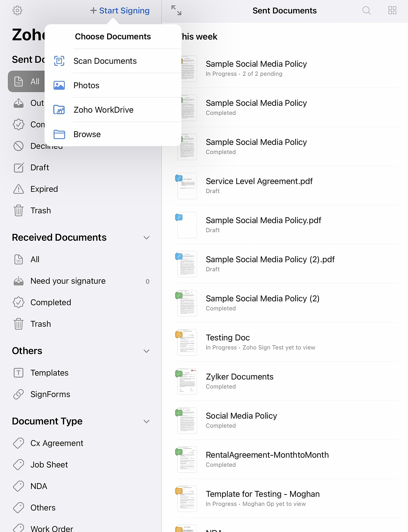The height and width of the screenshot is (532, 408).
Task: Switch to grid view icon
Action: [392, 11]
